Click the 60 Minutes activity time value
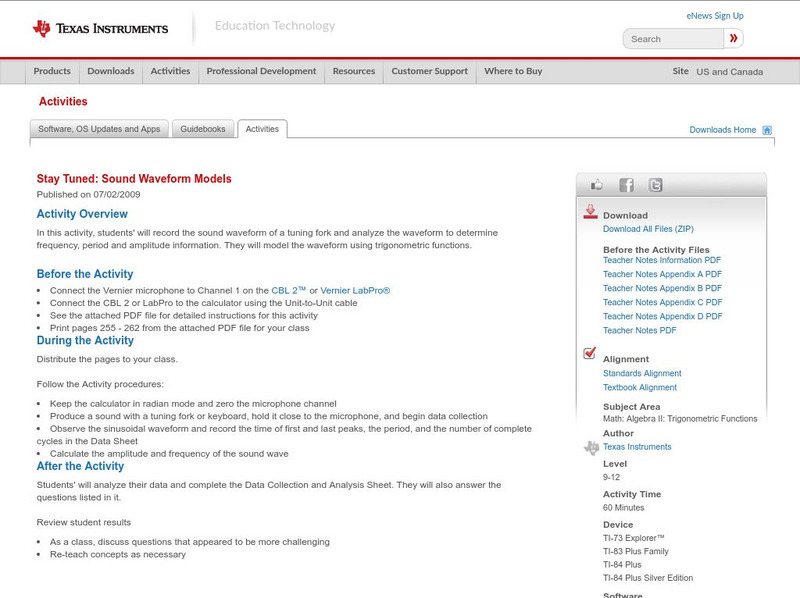 (623, 508)
